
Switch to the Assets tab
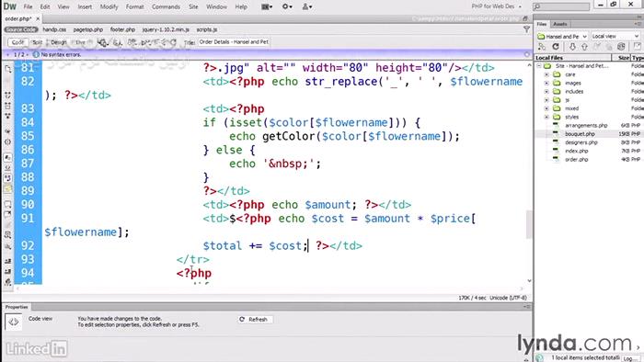point(559,24)
